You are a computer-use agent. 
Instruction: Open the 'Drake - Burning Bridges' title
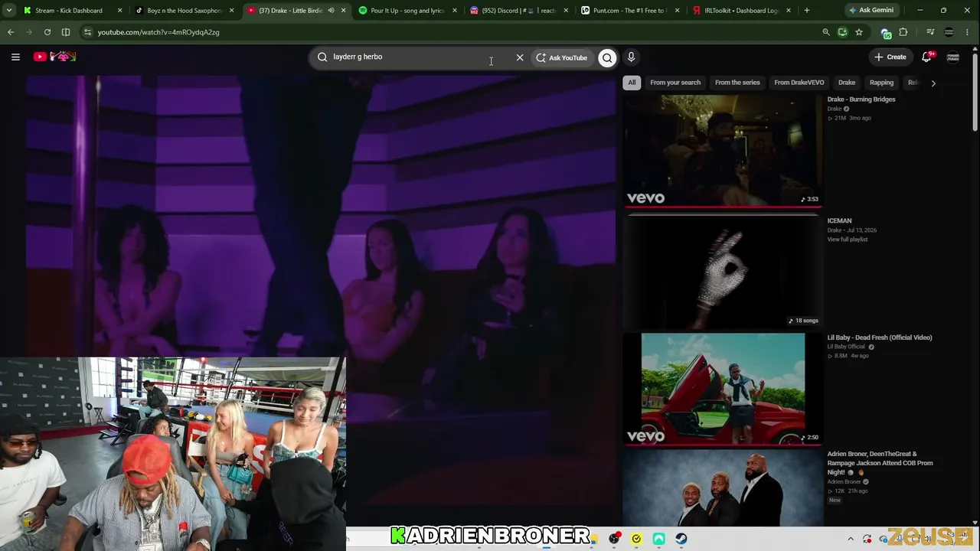pos(861,99)
